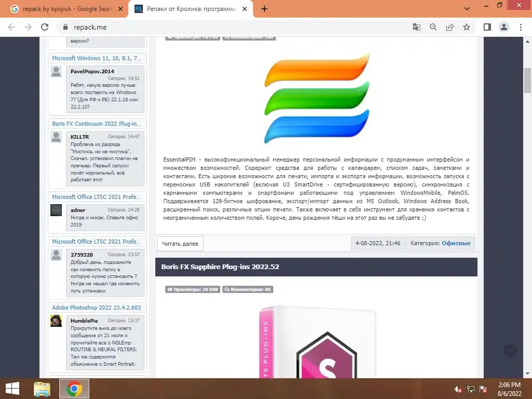Click the site lock icon
This screenshot has width=532, height=399.
[x=65, y=27]
